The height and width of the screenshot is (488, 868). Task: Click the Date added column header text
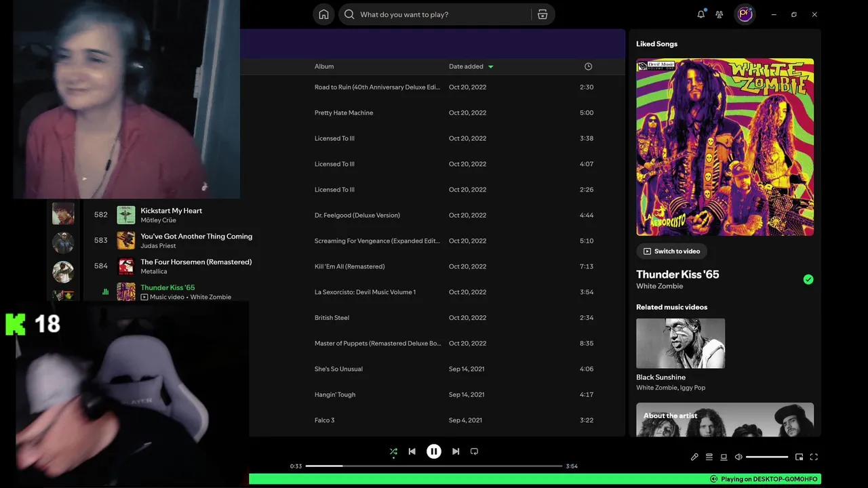click(466, 66)
